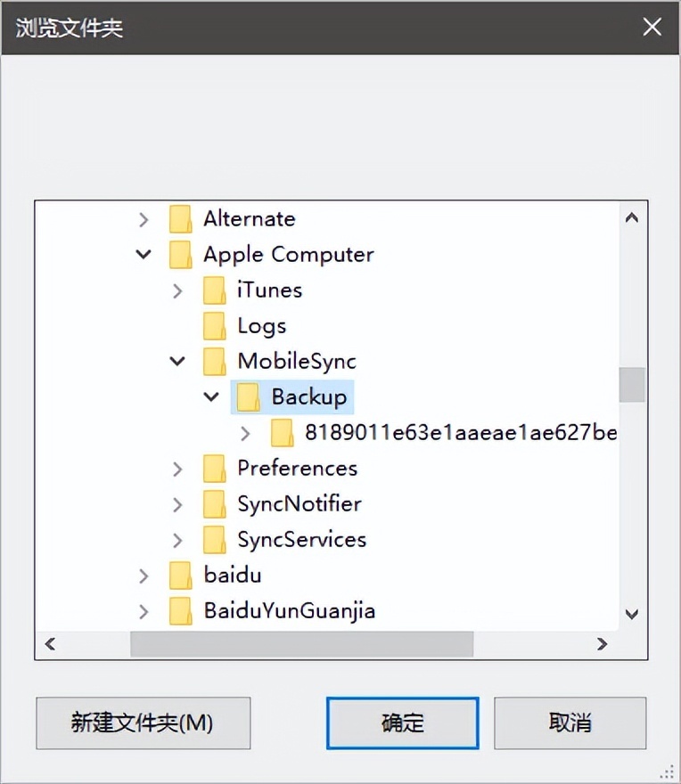Confirm with the 确定 button
Viewport: 681px width, 784px height.
[x=402, y=723]
